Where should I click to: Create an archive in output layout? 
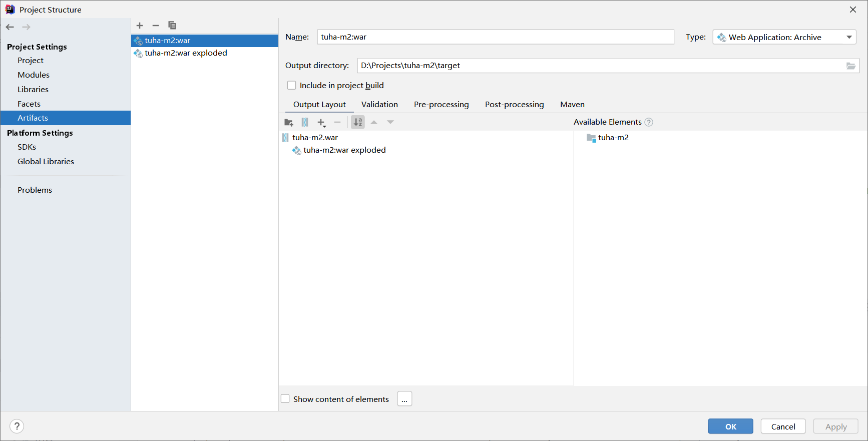coord(305,122)
